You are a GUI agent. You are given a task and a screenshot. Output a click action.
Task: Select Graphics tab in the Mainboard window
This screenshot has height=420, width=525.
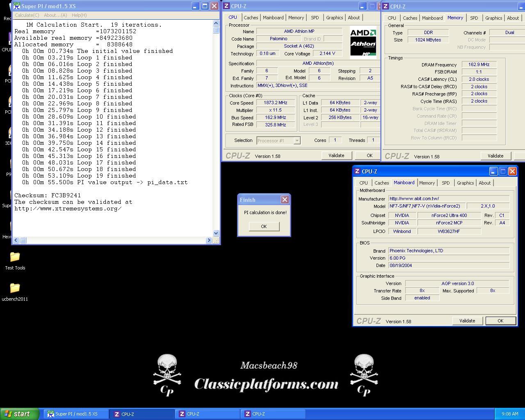(x=465, y=183)
